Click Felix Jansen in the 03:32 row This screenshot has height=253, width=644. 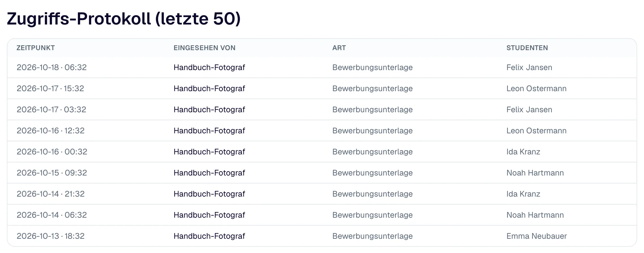click(x=529, y=110)
